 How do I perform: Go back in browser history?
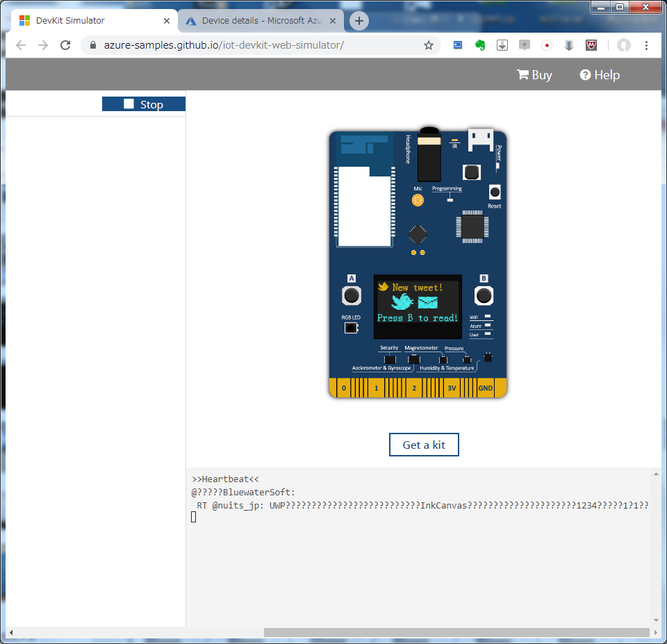20,45
